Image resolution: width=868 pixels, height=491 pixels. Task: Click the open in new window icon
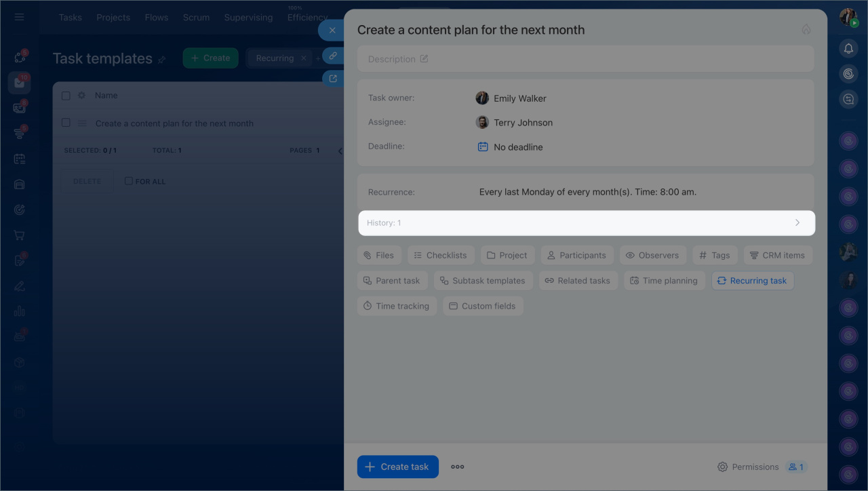[x=332, y=79]
